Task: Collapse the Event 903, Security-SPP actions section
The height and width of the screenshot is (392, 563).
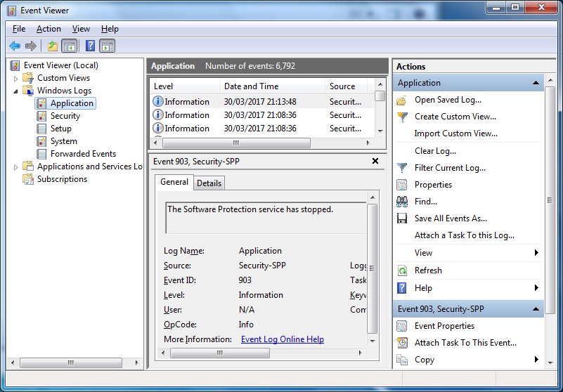Action: click(x=536, y=309)
